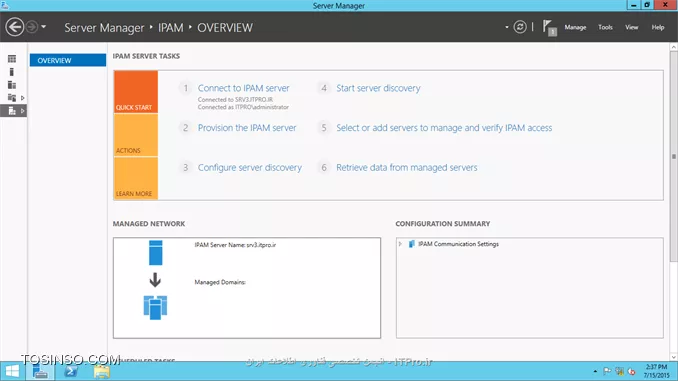This screenshot has height=381, width=678.
Task: Click the ACTIONS tile
Action: point(136,135)
